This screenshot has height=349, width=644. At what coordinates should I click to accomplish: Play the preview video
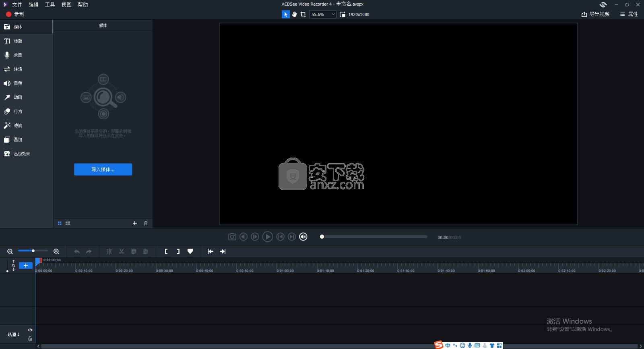[268, 237]
